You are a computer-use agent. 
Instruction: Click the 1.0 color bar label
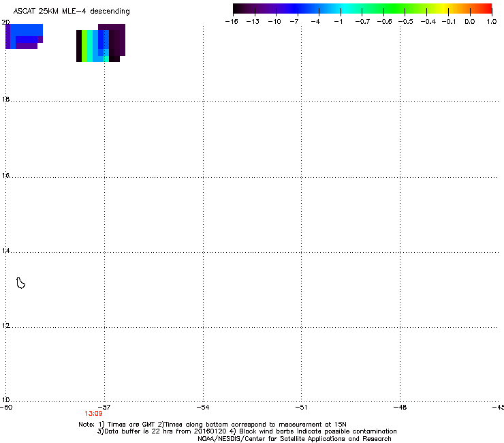[492, 22]
